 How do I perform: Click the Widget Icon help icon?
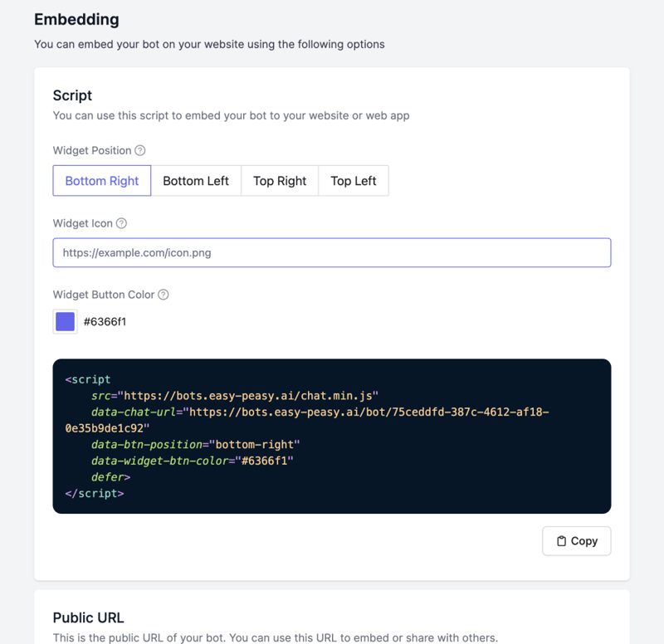point(122,223)
